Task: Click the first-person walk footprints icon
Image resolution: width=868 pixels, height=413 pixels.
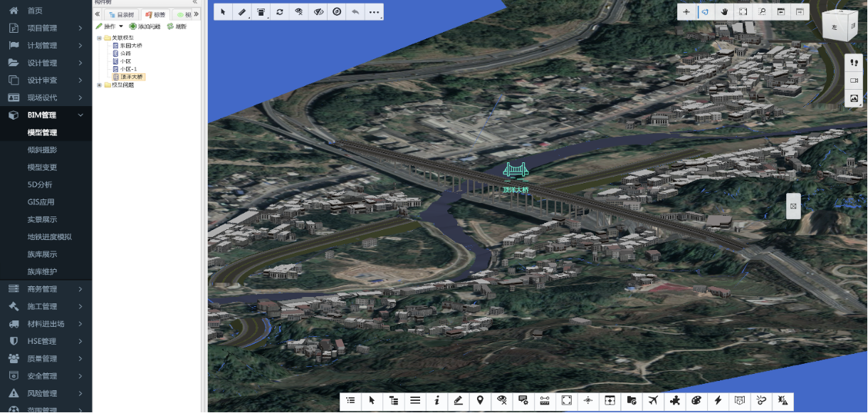Action: click(854, 63)
